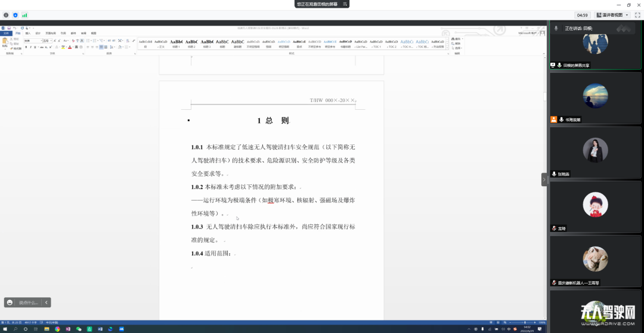Open menu on screen-sharing notification banner
The width and height of the screenshot is (644, 333).
coord(345,4)
